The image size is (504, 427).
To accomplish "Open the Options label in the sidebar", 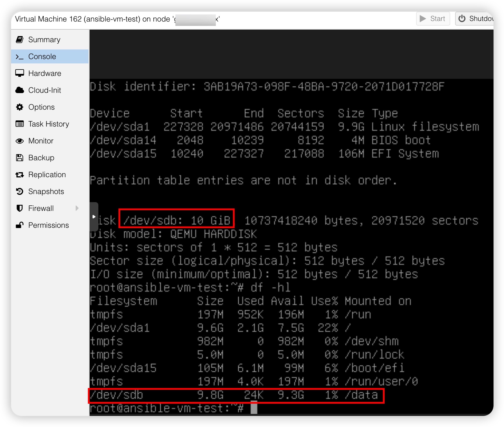I will [x=42, y=107].
